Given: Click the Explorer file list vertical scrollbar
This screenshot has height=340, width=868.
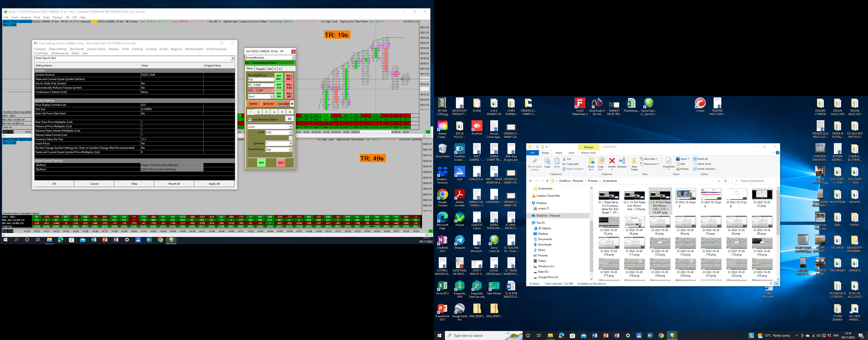Looking at the screenshot, I should (x=778, y=212).
